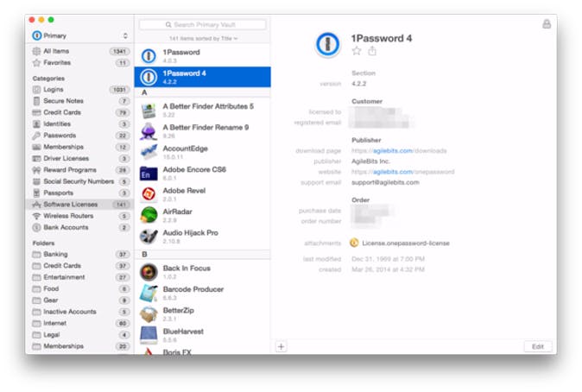Select the AirRadar app icon
Viewport: 582px width, 392px height.
click(149, 215)
